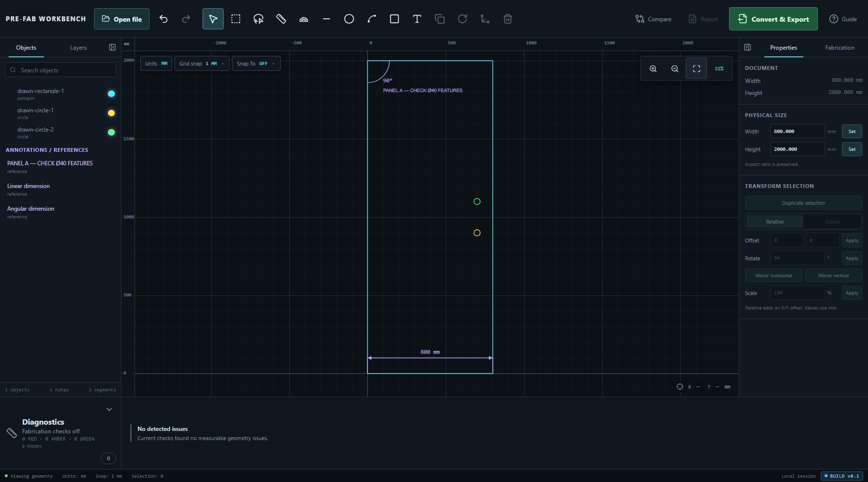Viewport: 868px width, 482px height.
Task: Click cyan swatch for drawn-rectangle-1
Action: coord(111,94)
